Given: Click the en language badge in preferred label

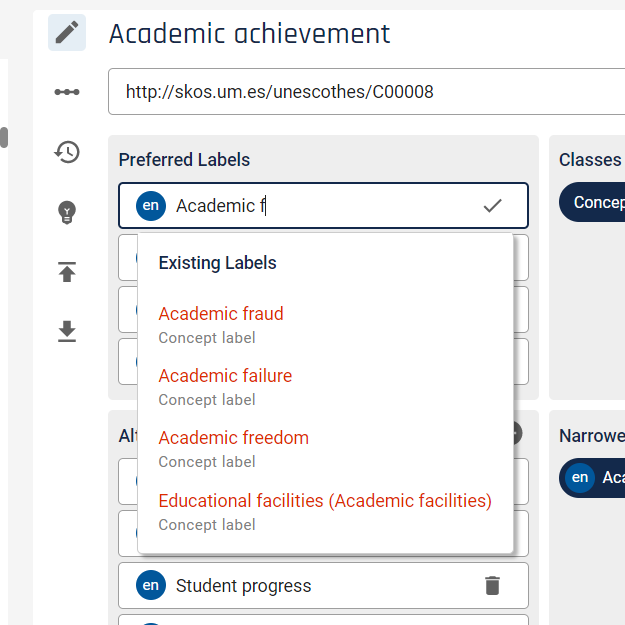Looking at the screenshot, I should (151, 206).
